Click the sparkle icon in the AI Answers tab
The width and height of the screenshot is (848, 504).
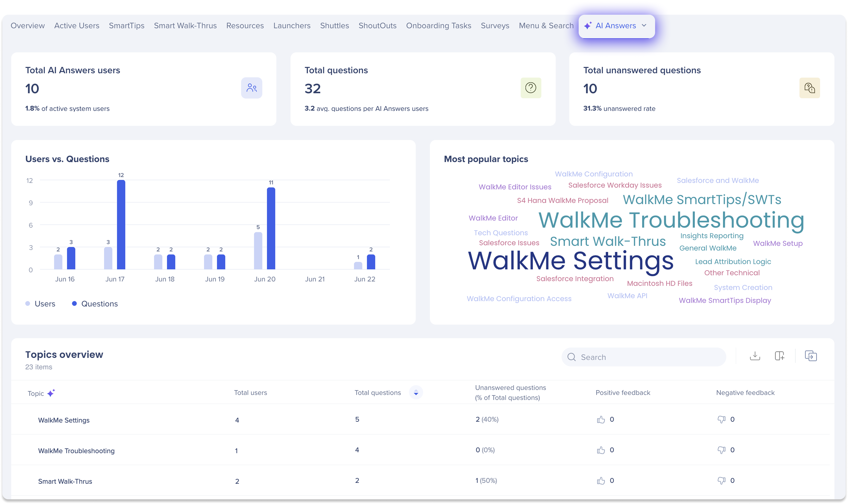(588, 25)
